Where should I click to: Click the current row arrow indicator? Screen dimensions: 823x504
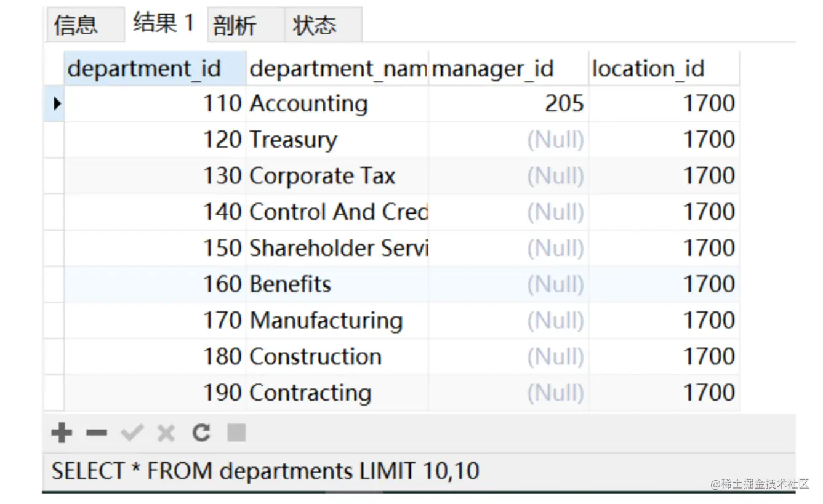(56, 103)
